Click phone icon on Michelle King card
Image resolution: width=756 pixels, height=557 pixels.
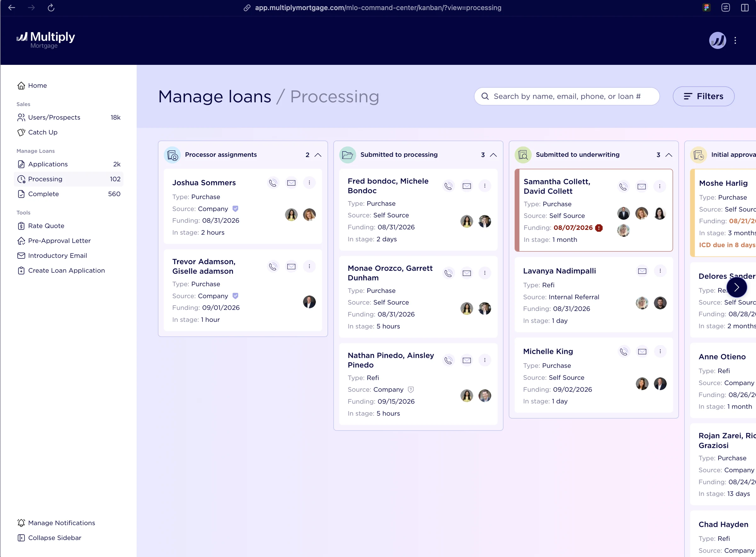624,351
